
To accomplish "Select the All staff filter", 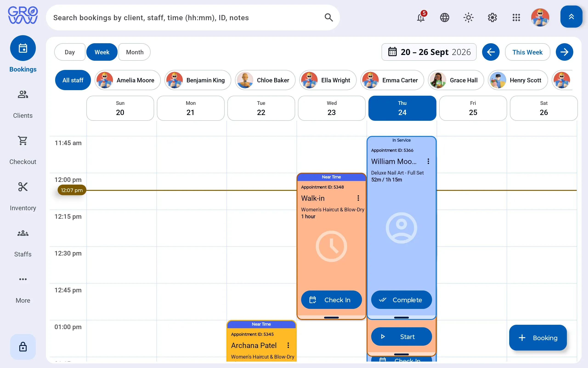I will coord(73,80).
